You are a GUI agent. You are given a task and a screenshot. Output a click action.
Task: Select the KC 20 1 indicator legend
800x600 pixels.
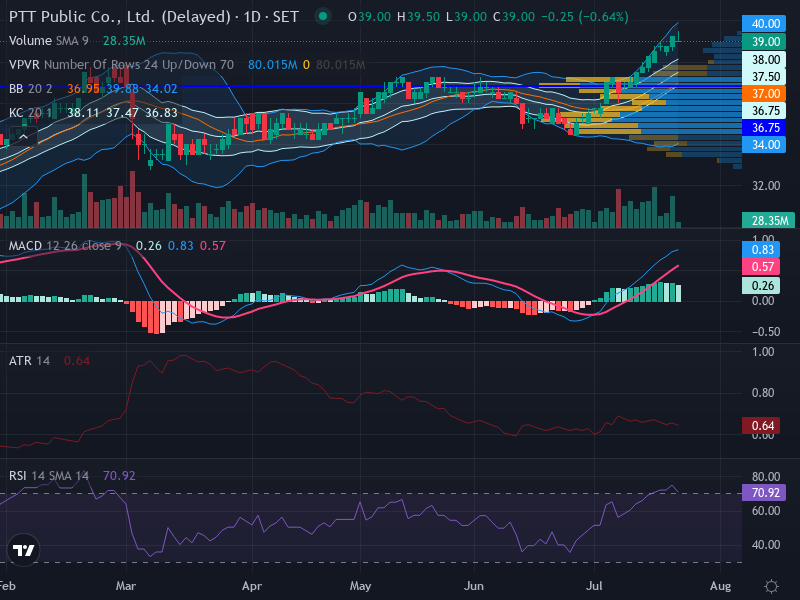[x=30, y=113]
